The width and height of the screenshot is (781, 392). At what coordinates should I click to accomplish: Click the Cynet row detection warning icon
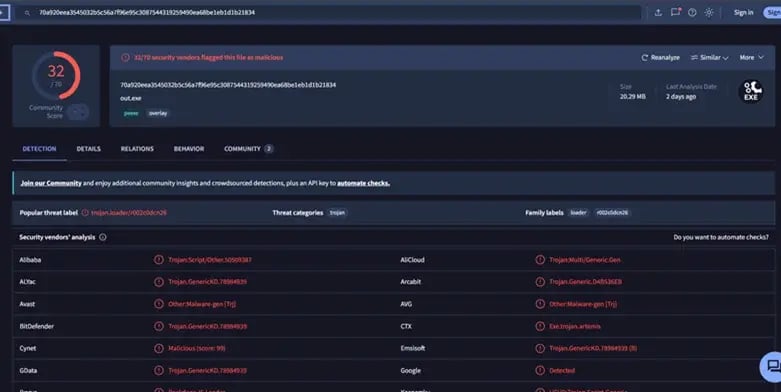[158, 348]
